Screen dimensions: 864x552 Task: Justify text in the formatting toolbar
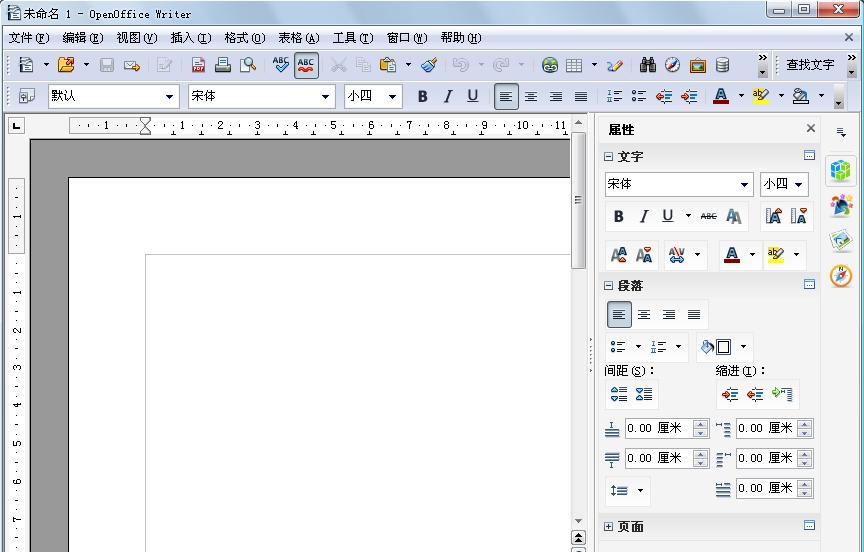(x=581, y=96)
